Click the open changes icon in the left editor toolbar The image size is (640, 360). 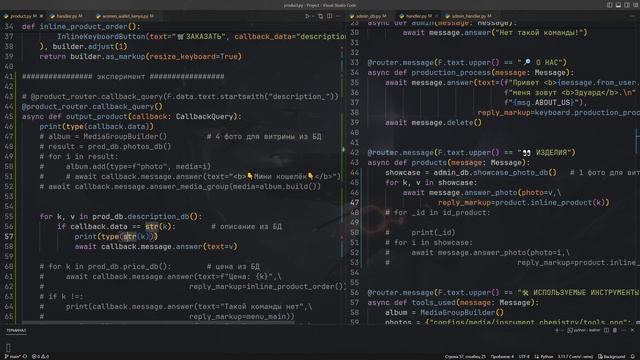[320, 16]
